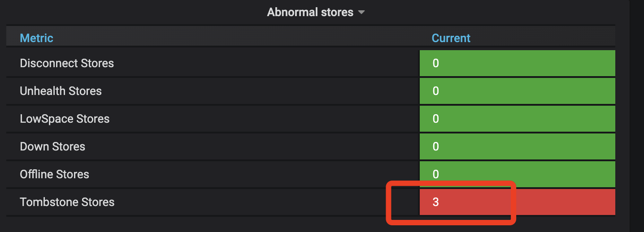Select the Tombstone Stores metric label
Screen dimensions: 644x232
[67, 202]
